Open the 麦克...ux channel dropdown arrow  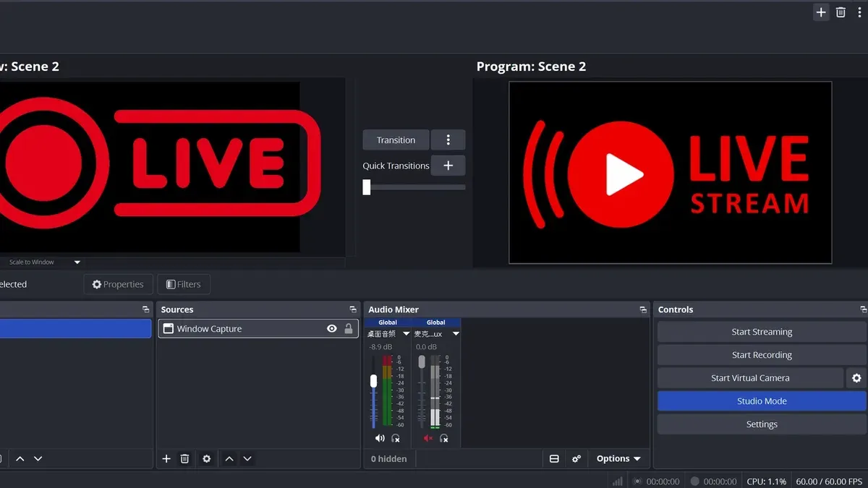coord(456,334)
